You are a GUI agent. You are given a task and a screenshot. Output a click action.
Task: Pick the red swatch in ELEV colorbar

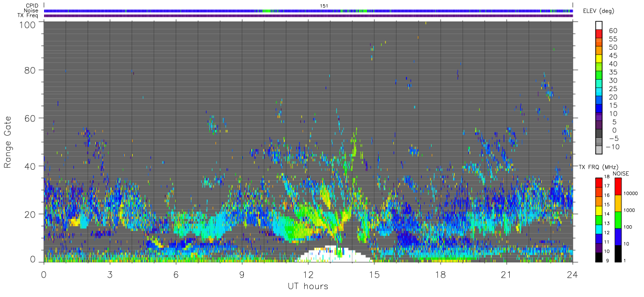pos(598,34)
